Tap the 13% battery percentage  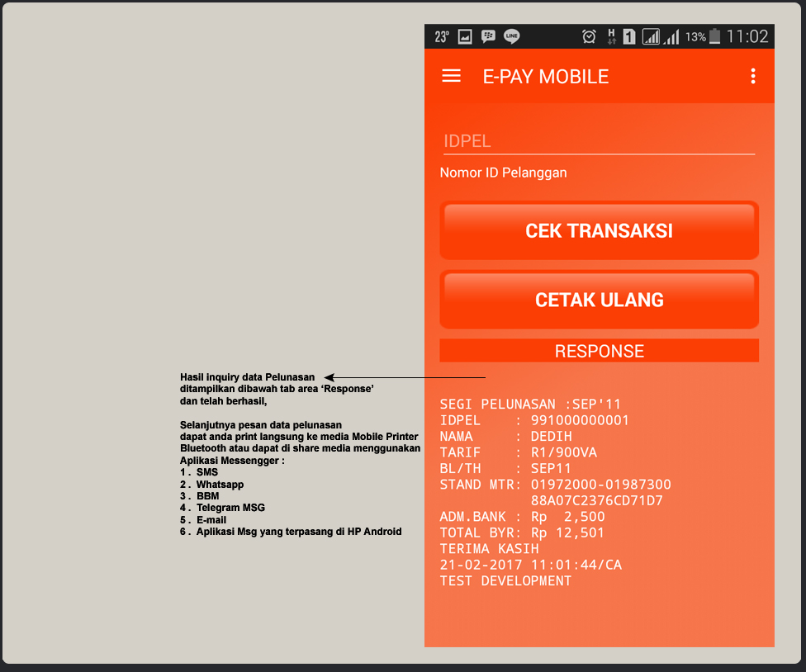pos(695,37)
